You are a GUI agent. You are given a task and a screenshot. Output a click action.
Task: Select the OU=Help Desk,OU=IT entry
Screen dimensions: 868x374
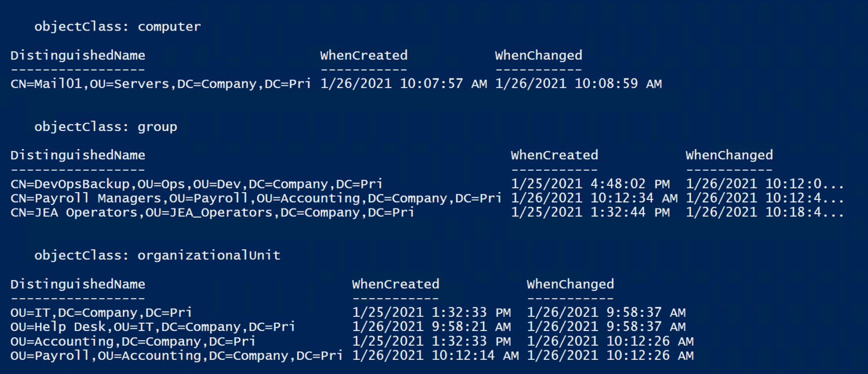(x=153, y=327)
